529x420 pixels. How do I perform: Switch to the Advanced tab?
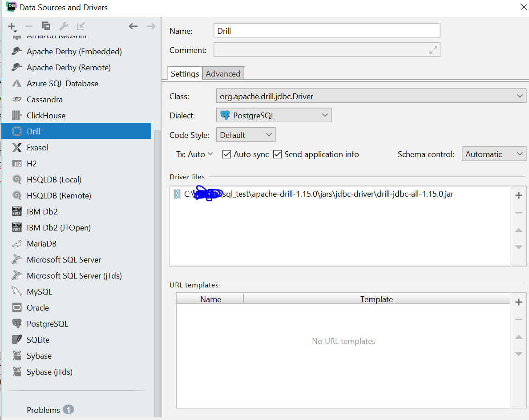pos(223,73)
